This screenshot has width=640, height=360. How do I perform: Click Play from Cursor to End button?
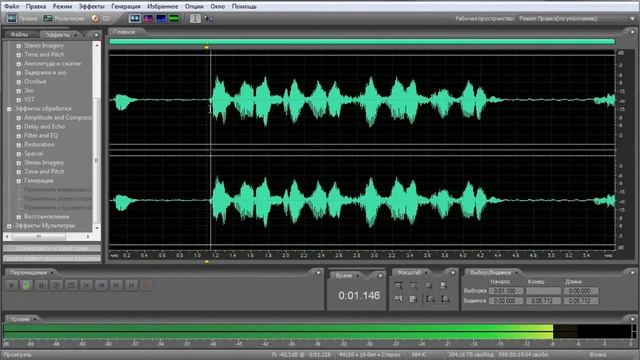[56, 285]
